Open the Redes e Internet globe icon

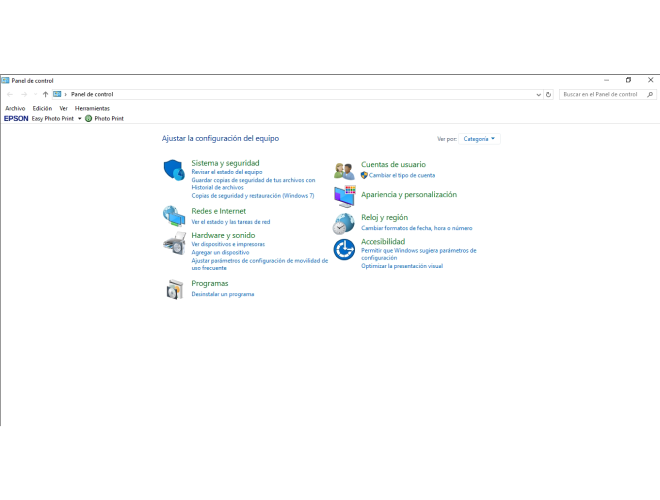[174, 216]
